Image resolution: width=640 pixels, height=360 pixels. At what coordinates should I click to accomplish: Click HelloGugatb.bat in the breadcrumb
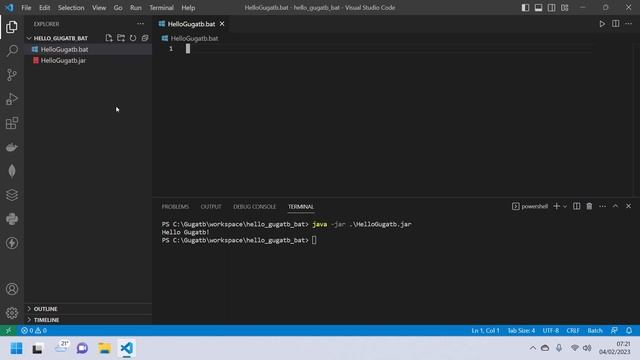[x=194, y=38]
